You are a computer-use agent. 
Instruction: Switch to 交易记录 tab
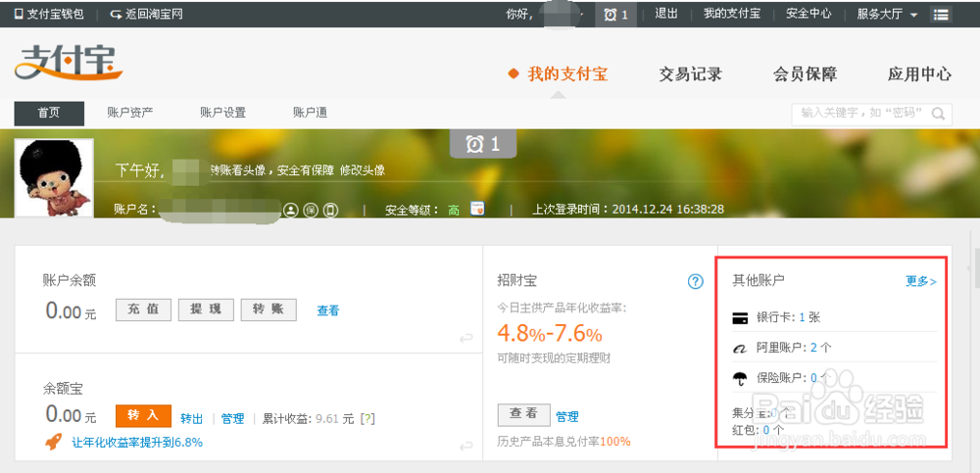[691, 74]
